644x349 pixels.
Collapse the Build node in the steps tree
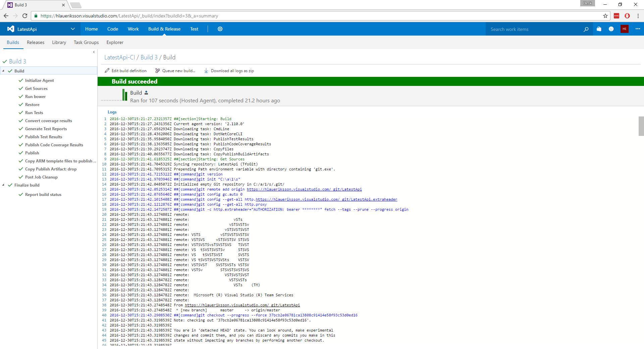coord(3,71)
